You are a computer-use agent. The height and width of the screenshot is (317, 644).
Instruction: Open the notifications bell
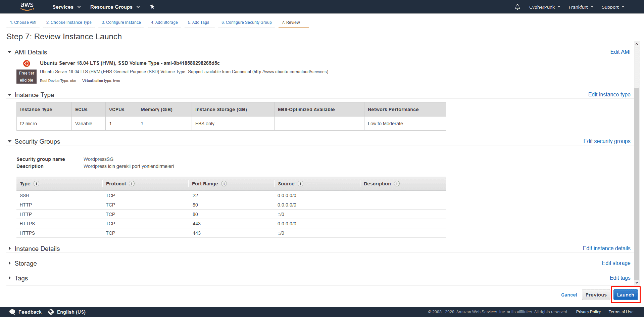517,7
